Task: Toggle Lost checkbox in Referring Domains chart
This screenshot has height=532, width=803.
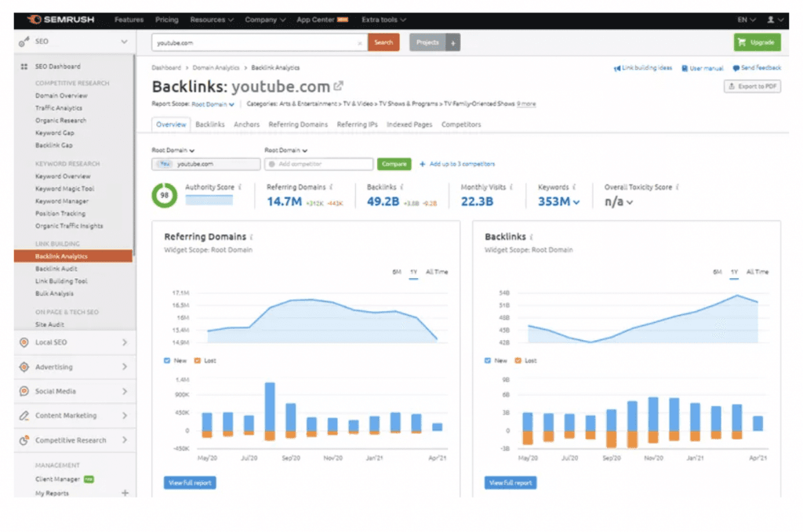Action: coord(197,360)
